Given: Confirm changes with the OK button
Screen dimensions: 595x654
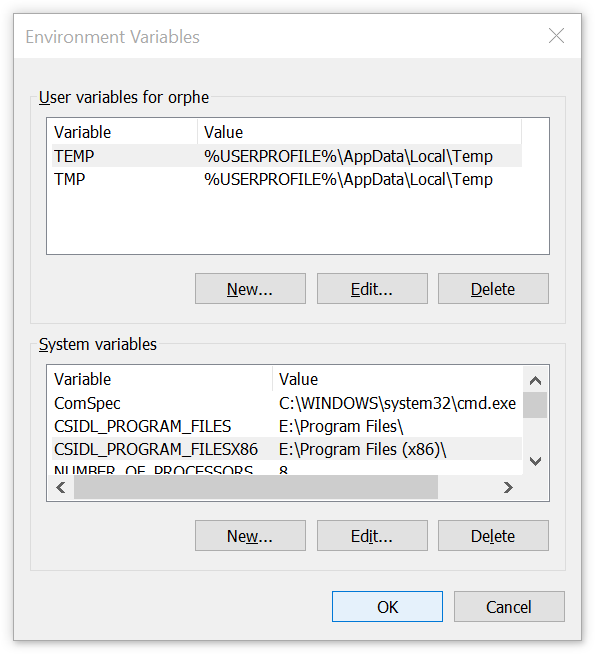Looking at the screenshot, I should coord(387,606).
